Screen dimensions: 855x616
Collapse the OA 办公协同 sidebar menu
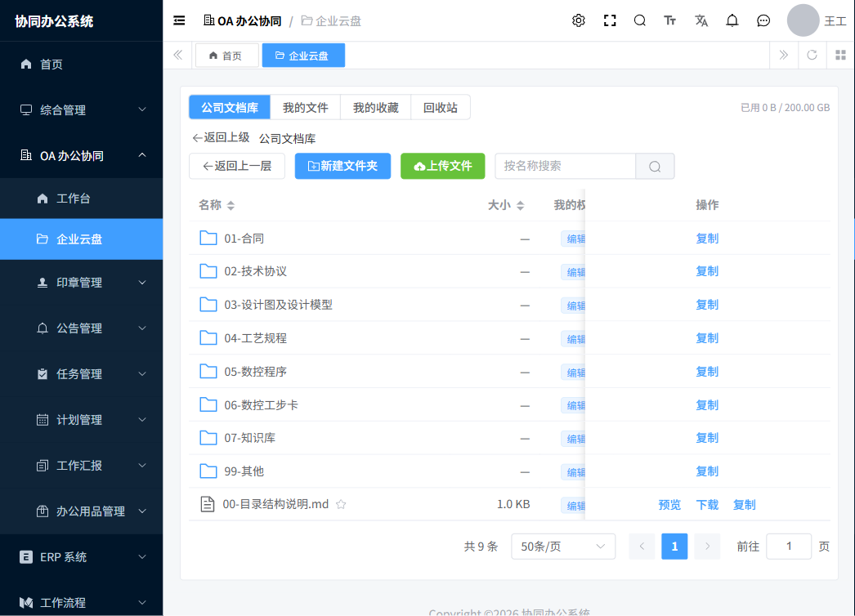(81, 156)
